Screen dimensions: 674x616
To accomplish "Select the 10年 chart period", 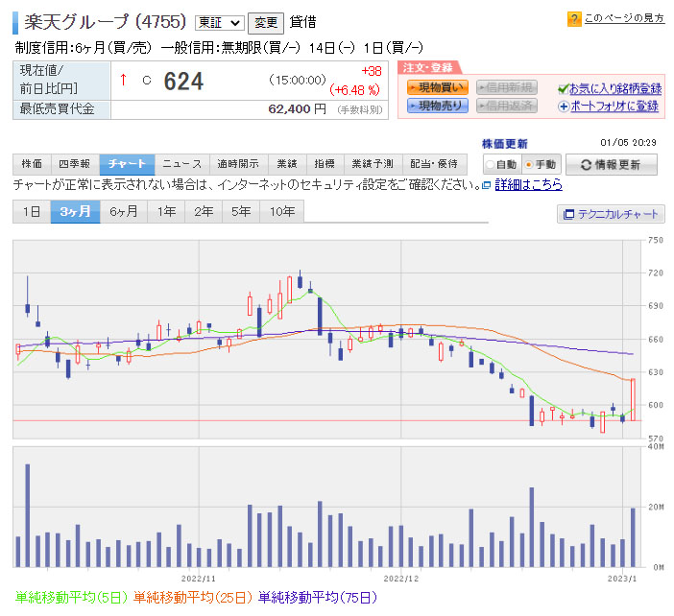I will 281,212.
